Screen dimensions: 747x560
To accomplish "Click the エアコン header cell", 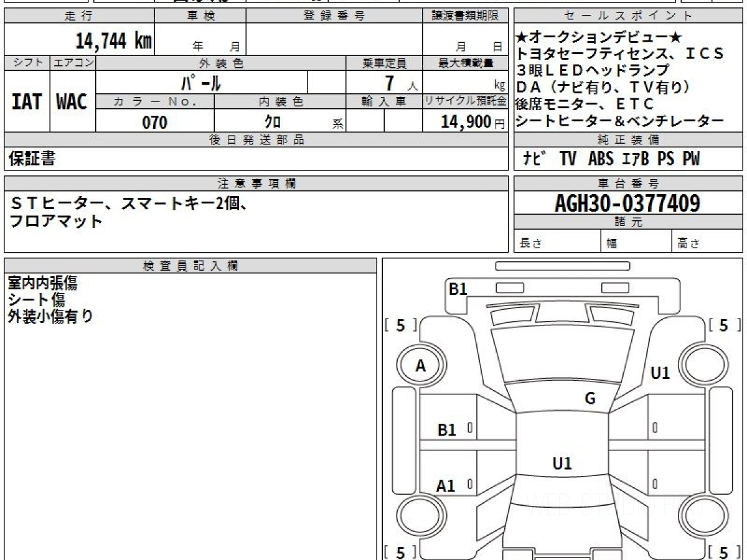I will click(73, 63).
